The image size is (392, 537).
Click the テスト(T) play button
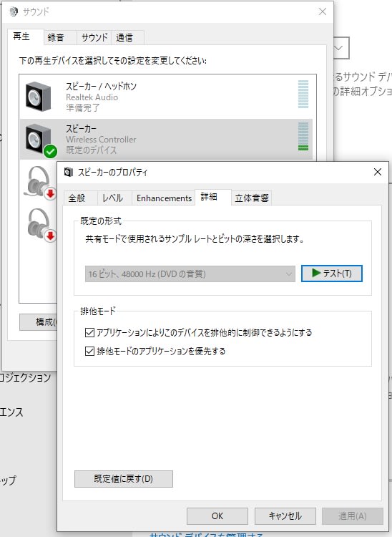(x=331, y=274)
